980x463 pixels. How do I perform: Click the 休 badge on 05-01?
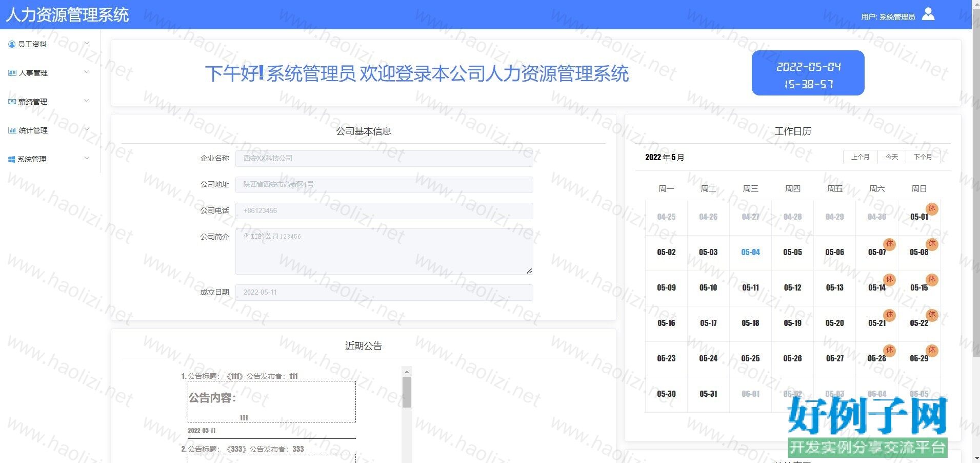pos(932,208)
